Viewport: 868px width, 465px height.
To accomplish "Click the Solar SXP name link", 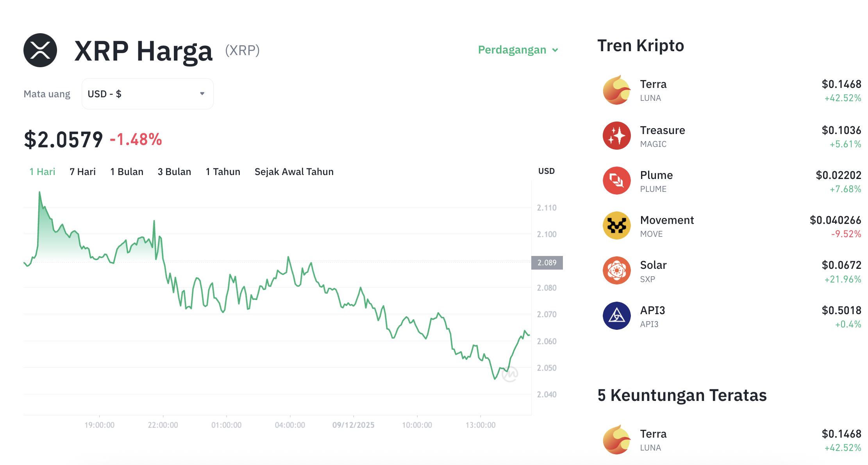I will pos(653,265).
